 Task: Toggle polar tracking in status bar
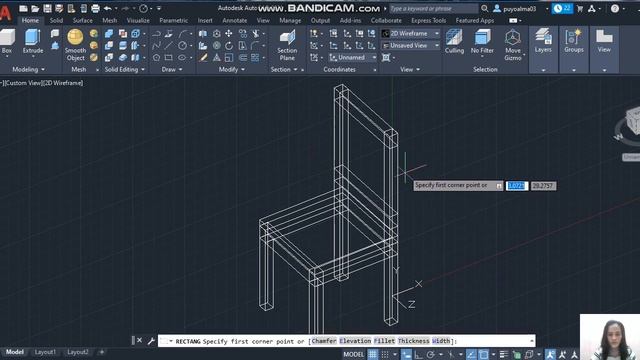(431, 354)
